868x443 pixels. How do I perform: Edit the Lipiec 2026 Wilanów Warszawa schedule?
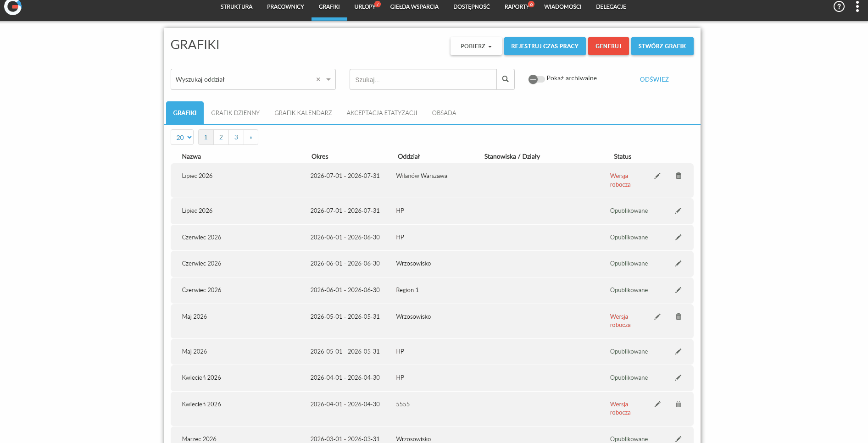(657, 176)
